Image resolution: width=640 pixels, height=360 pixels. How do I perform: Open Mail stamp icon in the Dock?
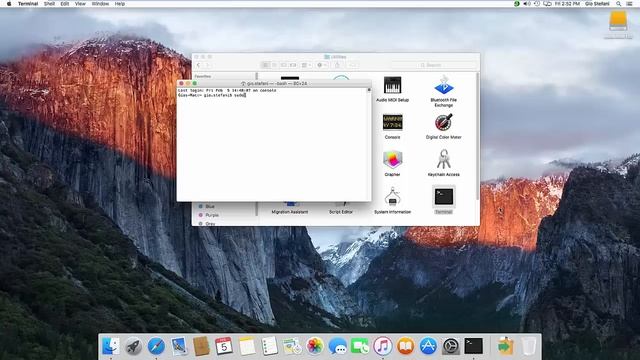179,346
